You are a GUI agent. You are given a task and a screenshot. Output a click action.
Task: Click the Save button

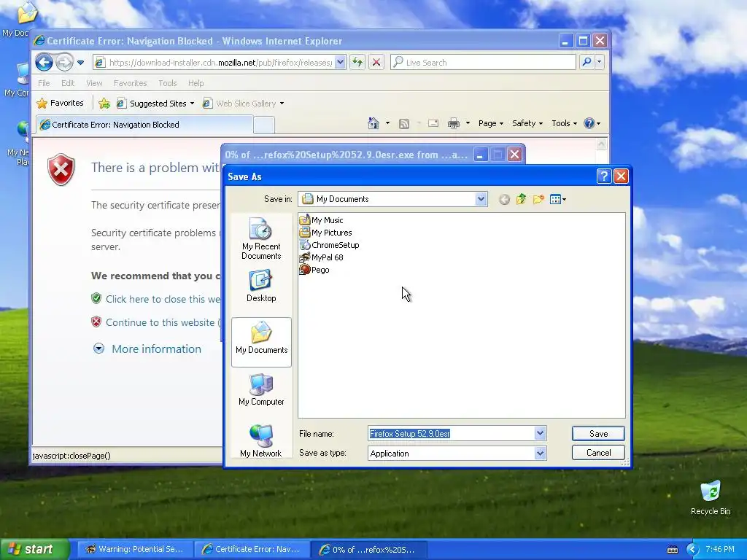tap(598, 433)
